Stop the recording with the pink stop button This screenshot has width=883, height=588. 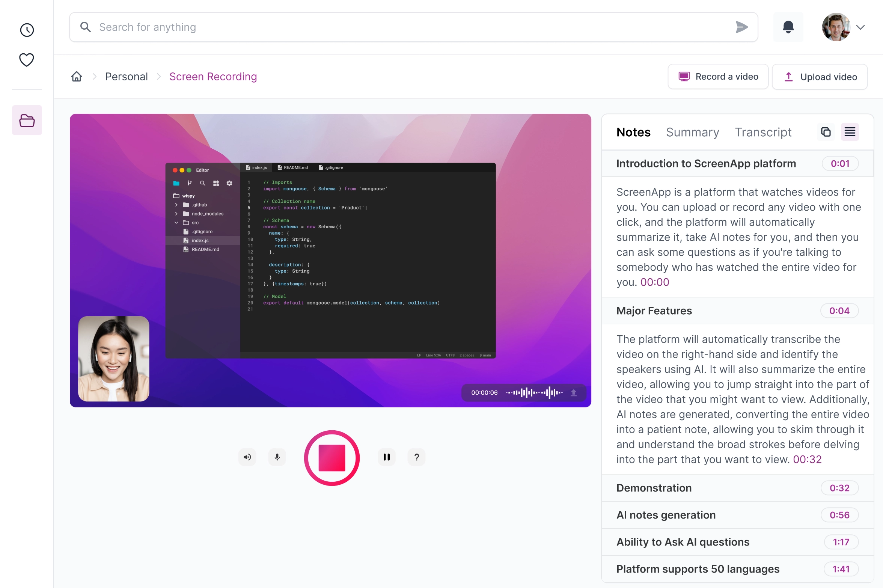332,458
